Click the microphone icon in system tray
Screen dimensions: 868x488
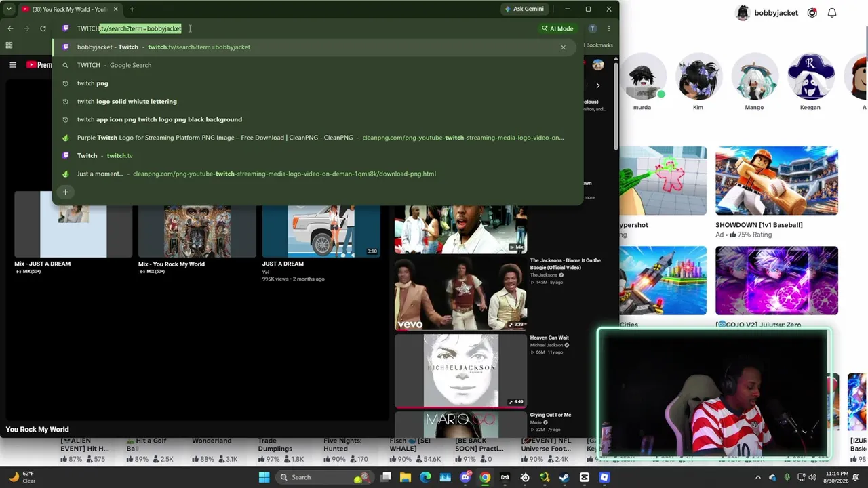point(787,477)
